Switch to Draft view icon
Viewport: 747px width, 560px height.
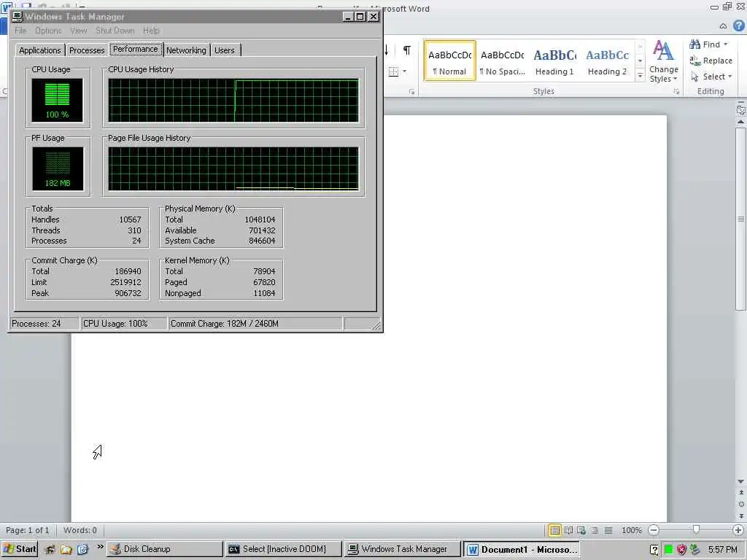[x=608, y=530]
